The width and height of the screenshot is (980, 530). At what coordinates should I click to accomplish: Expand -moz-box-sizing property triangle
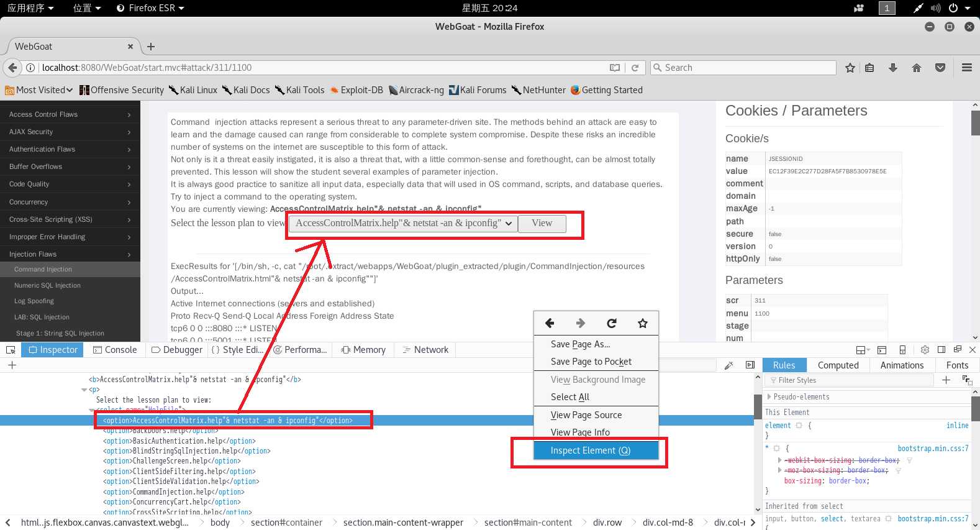click(779, 470)
